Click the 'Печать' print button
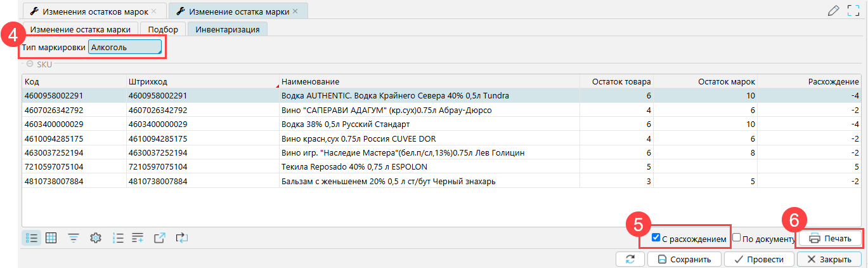Image resolution: width=868 pixels, height=268 pixels. [829, 238]
